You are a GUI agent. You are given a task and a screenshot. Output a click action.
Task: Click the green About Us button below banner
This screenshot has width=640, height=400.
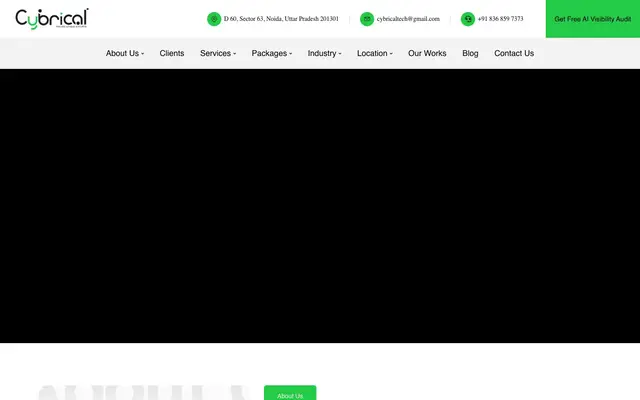coord(290,393)
